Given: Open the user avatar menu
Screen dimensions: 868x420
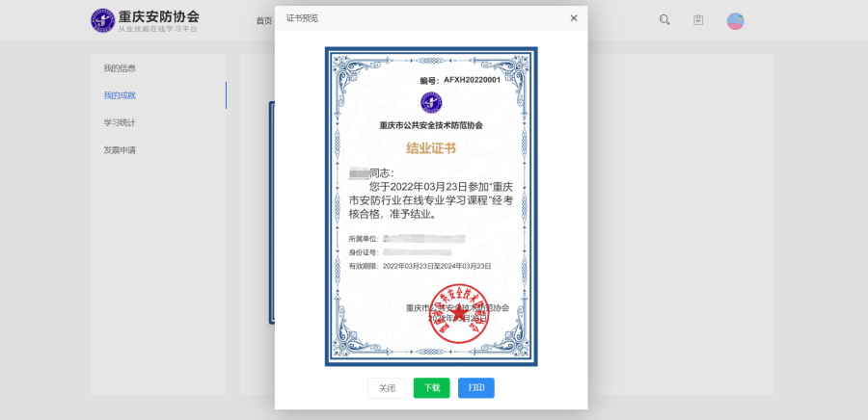Looking at the screenshot, I should coord(735,21).
